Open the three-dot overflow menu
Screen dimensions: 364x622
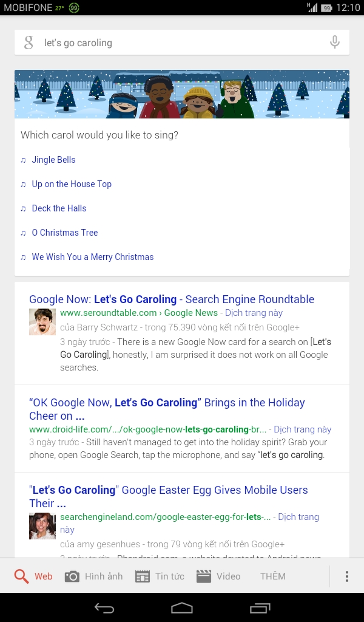[346, 576]
